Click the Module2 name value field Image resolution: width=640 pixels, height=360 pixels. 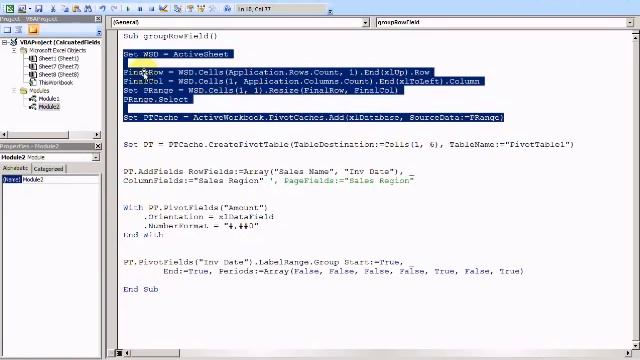(60, 180)
